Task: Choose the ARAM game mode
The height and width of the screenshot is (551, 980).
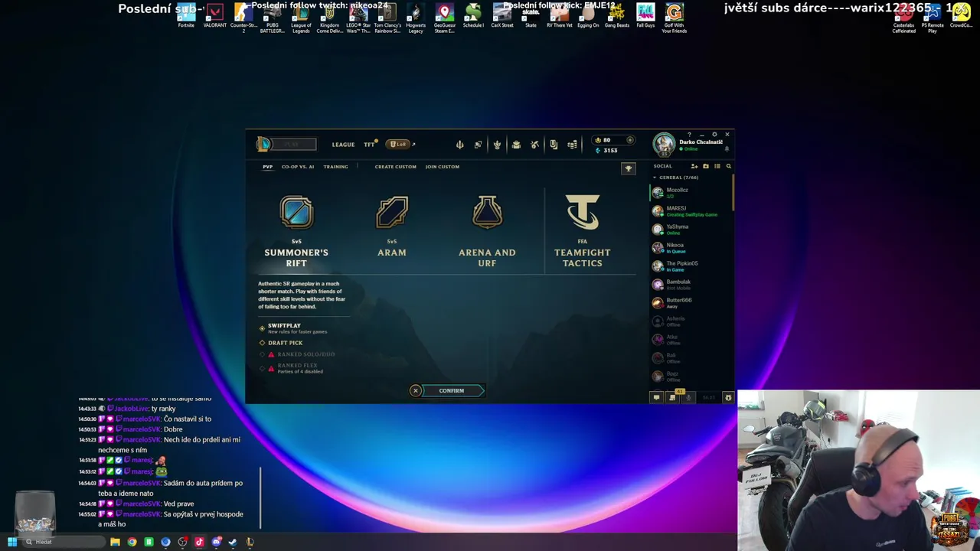Action: click(392, 227)
